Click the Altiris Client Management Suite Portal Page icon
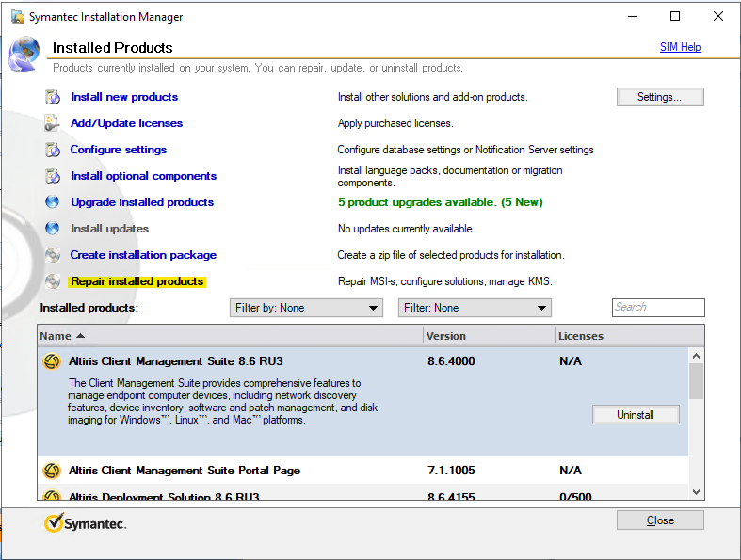741x560 pixels. pyautogui.click(x=52, y=471)
